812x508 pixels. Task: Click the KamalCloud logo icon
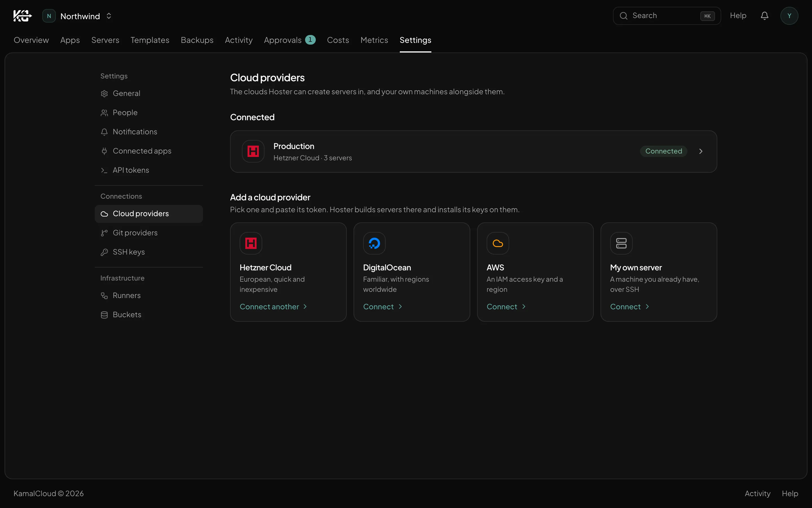click(23, 16)
